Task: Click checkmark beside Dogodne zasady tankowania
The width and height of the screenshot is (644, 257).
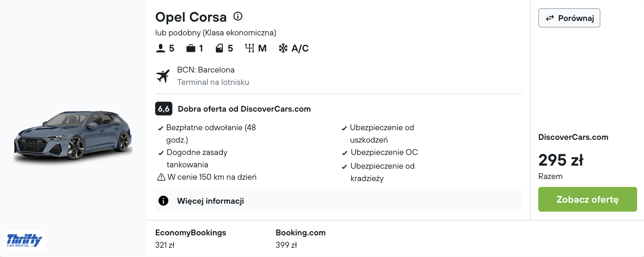Action: coord(161,153)
